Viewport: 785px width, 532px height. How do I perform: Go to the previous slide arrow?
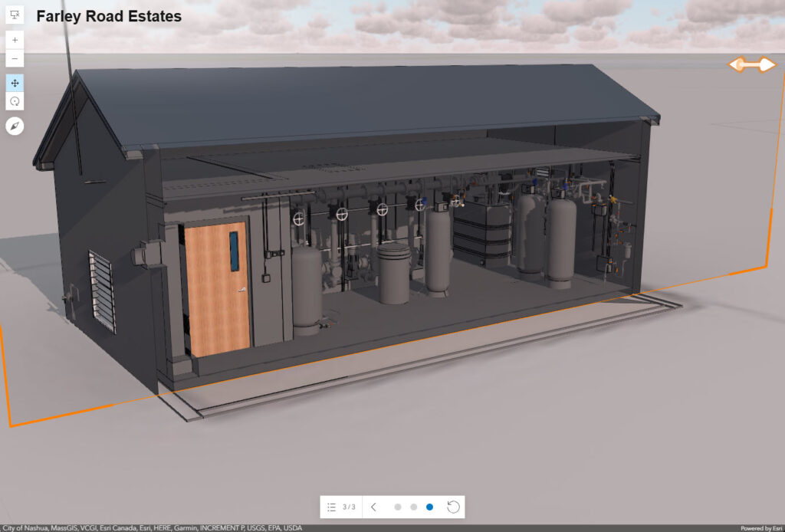pos(373,507)
